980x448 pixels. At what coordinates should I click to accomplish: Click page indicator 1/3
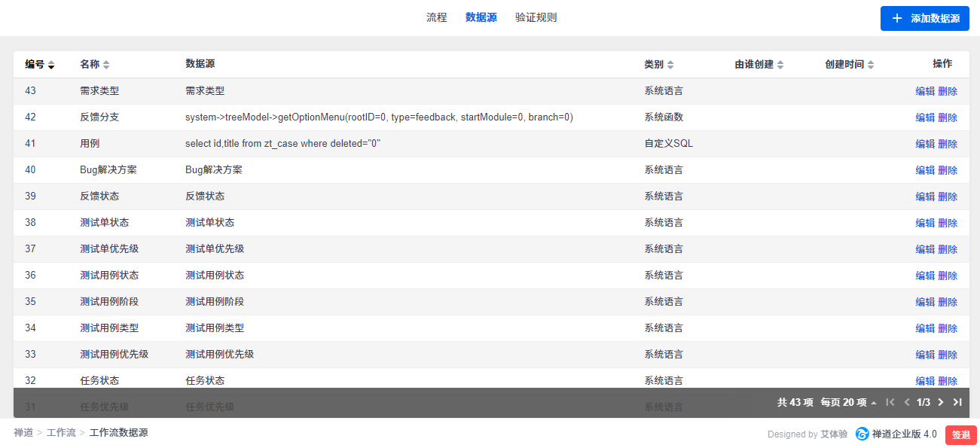click(x=924, y=402)
